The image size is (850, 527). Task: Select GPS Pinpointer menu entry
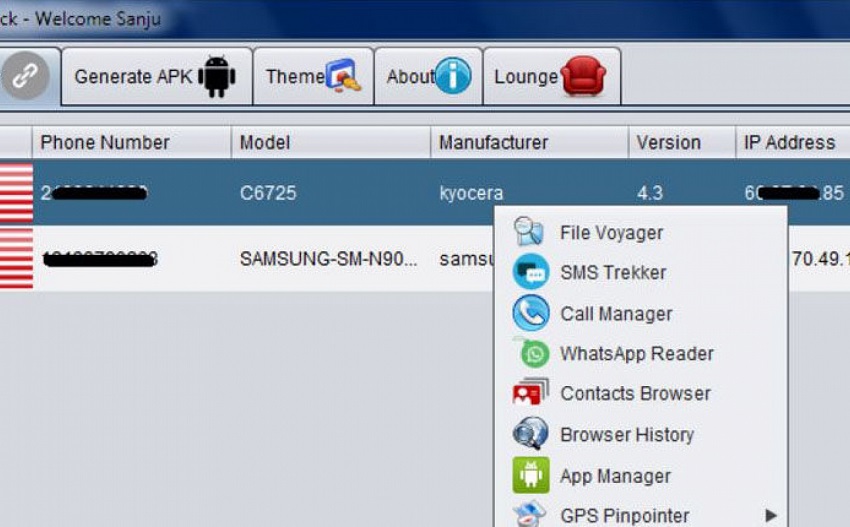click(641, 515)
